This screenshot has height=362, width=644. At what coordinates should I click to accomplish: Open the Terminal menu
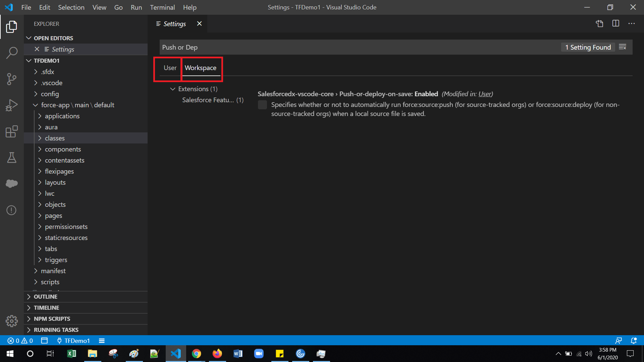click(162, 7)
